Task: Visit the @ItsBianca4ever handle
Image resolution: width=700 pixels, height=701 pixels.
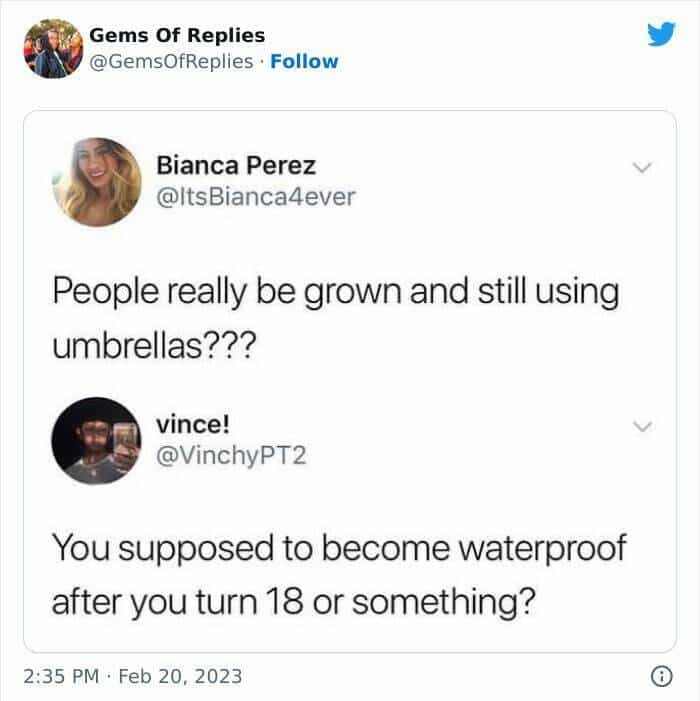Action: tap(256, 197)
